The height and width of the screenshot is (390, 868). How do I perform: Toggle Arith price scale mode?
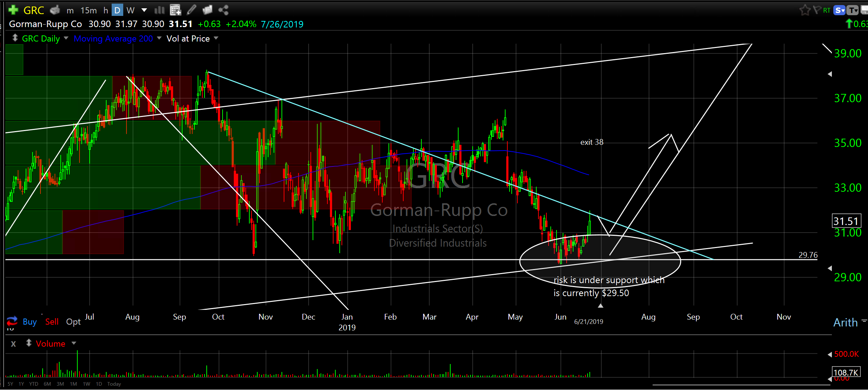click(x=845, y=322)
